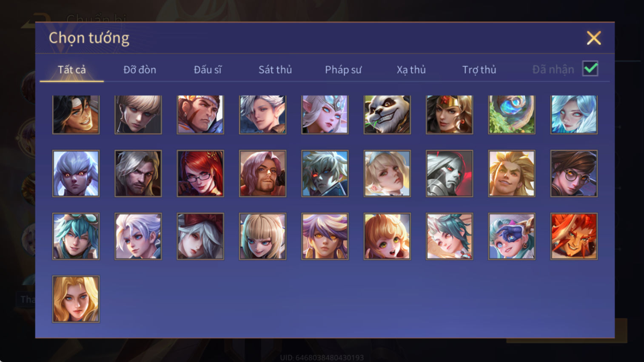Screen dimensions: 644x362
Task: Open the Xạ thủ tab
Action: 411,70
